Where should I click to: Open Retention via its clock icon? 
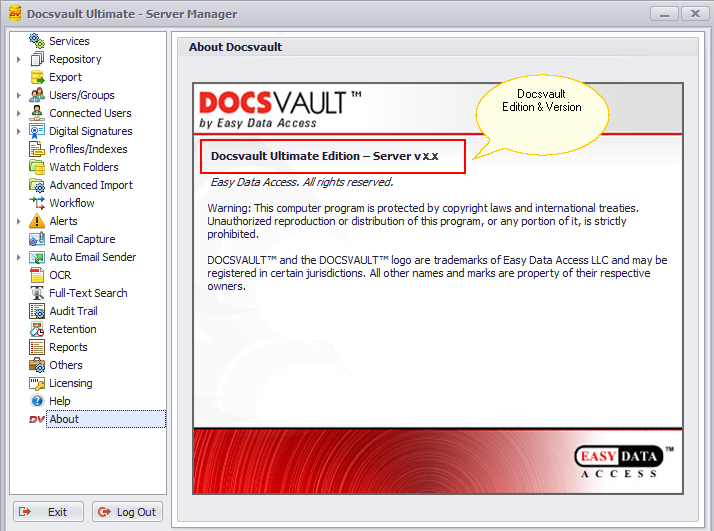[37, 329]
